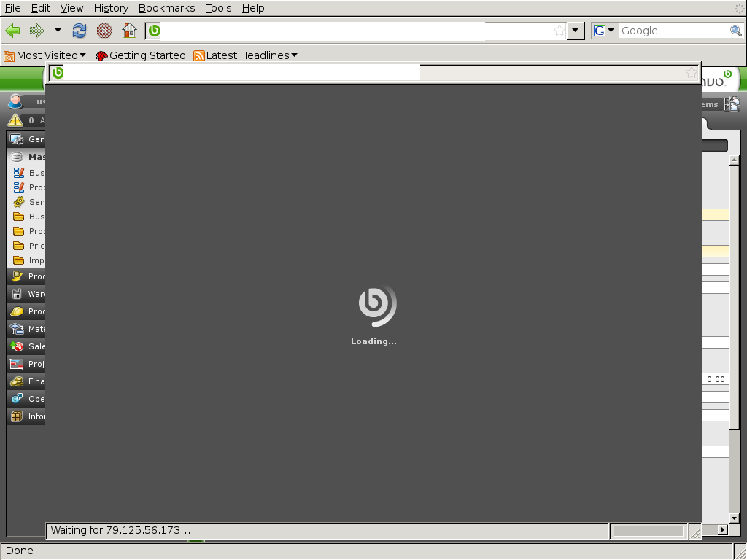
Task: Click the 'Waiting for 79.125.56.173...' status text
Action: click(120, 530)
